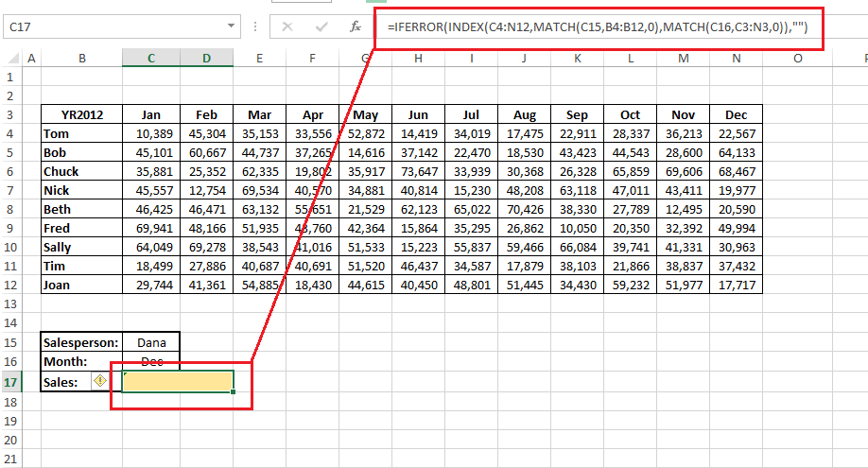Select row 3 header
The image size is (868, 468).
point(11,115)
